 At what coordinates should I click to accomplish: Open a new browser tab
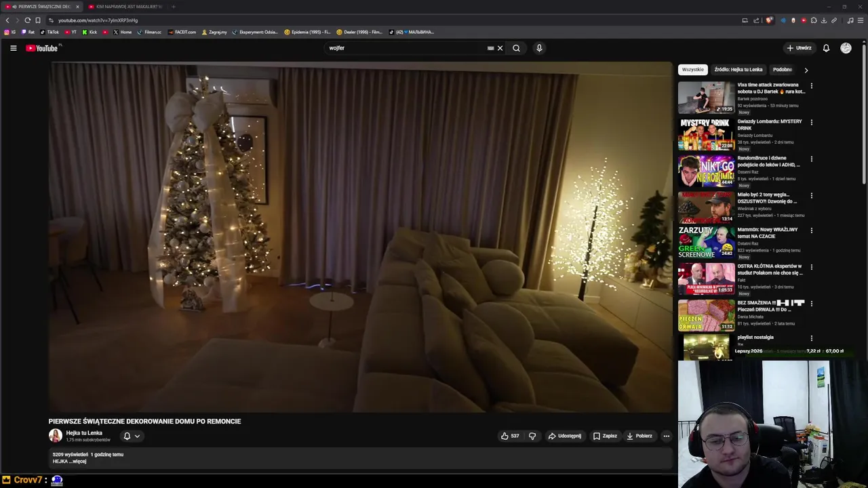click(x=173, y=7)
